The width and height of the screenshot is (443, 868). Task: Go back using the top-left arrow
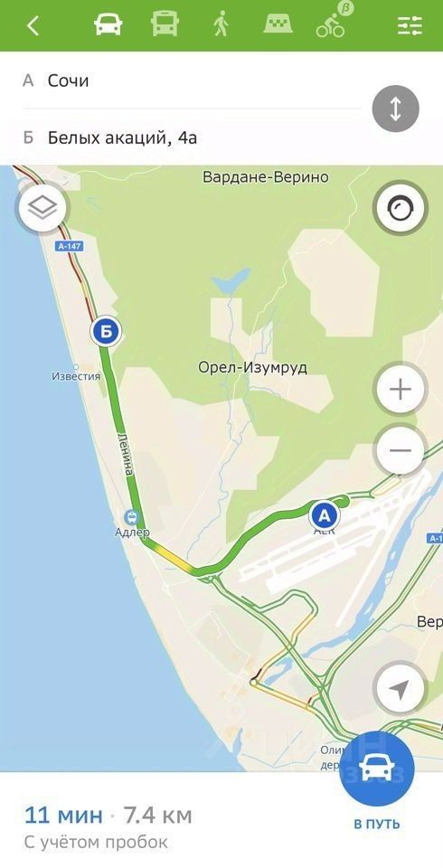tap(33, 25)
